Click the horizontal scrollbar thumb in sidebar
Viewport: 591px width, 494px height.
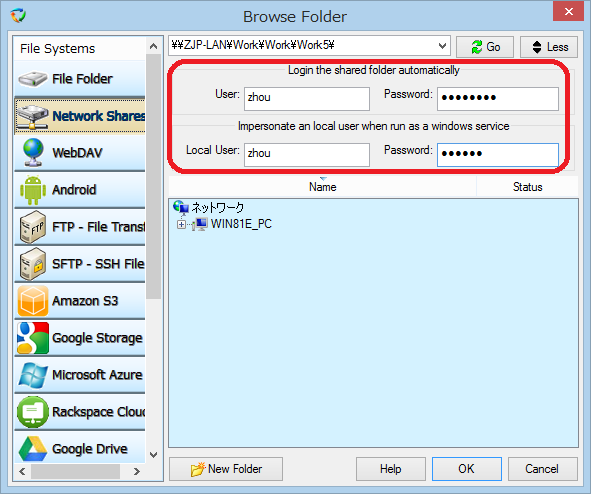[x=75, y=471]
